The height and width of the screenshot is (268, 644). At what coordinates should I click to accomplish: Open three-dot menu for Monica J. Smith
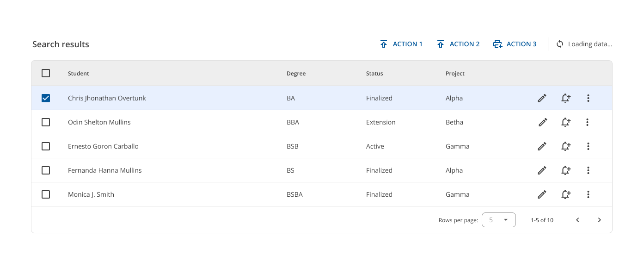pyautogui.click(x=588, y=194)
